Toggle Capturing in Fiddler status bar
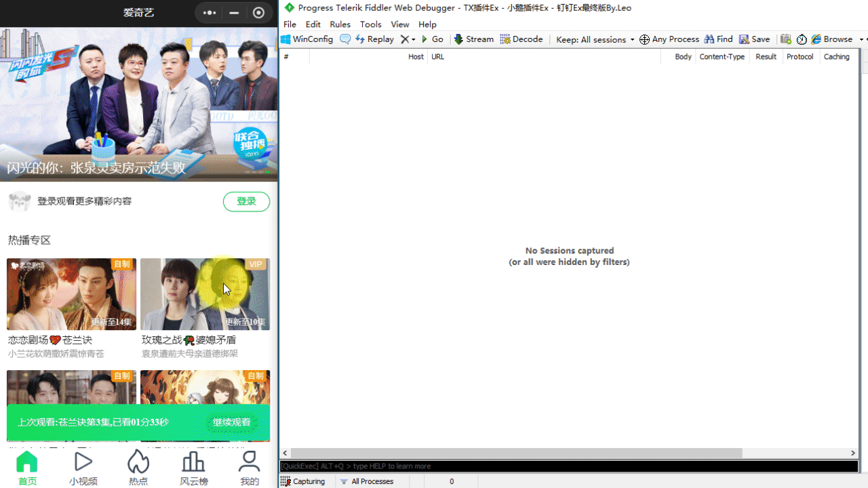The image size is (868, 488). [303, 481]
